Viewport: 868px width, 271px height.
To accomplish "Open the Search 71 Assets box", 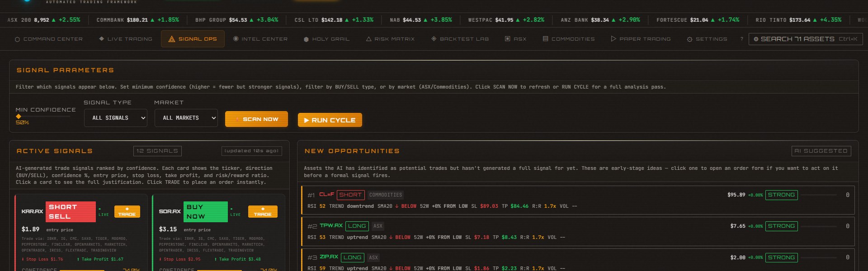I will coord(806,39).
